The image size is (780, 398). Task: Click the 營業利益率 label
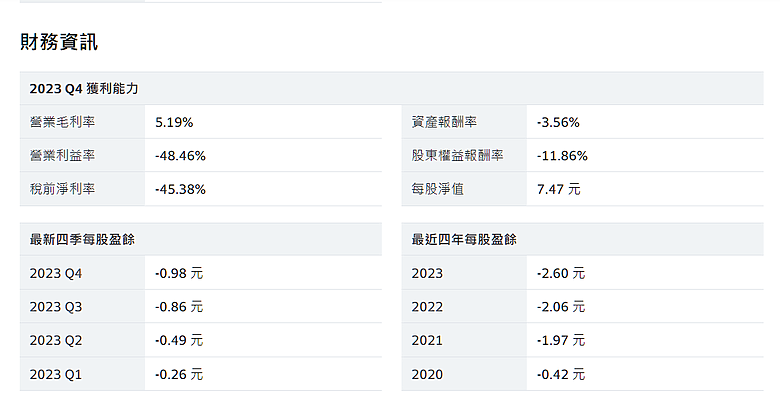tap(62, 156)
